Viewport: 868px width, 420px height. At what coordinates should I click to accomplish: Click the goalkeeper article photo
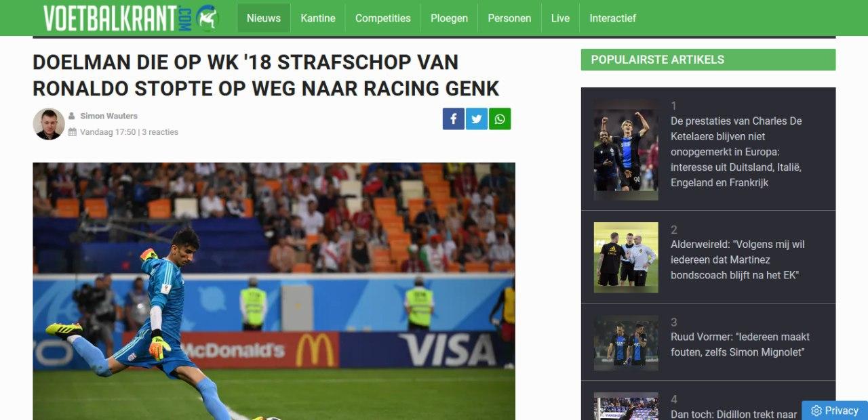click(274, 291)
